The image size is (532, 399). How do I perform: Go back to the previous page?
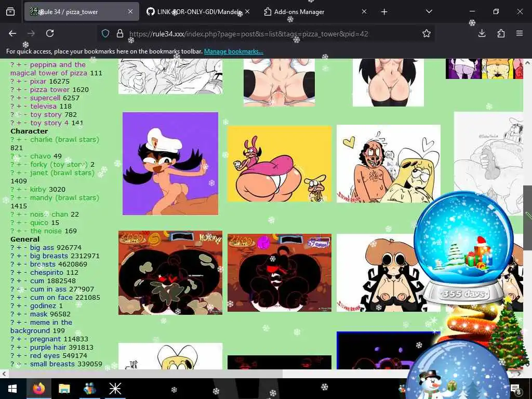(12, 33)
